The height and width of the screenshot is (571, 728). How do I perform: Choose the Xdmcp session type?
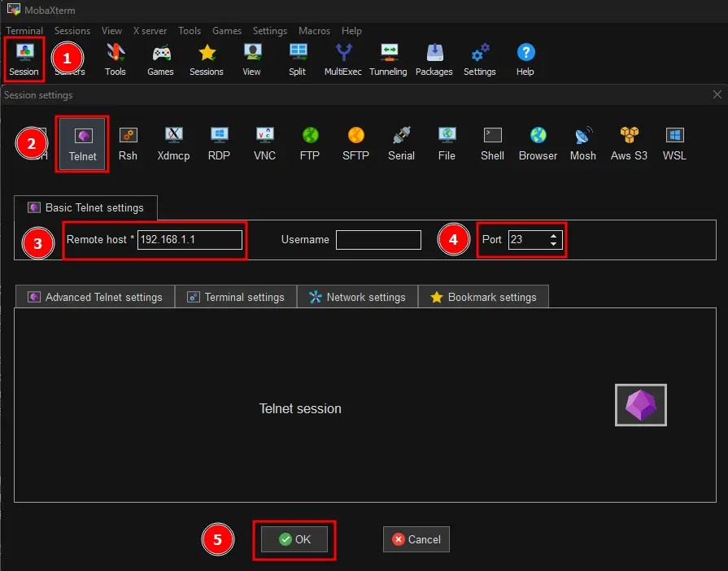coord(173,144)
